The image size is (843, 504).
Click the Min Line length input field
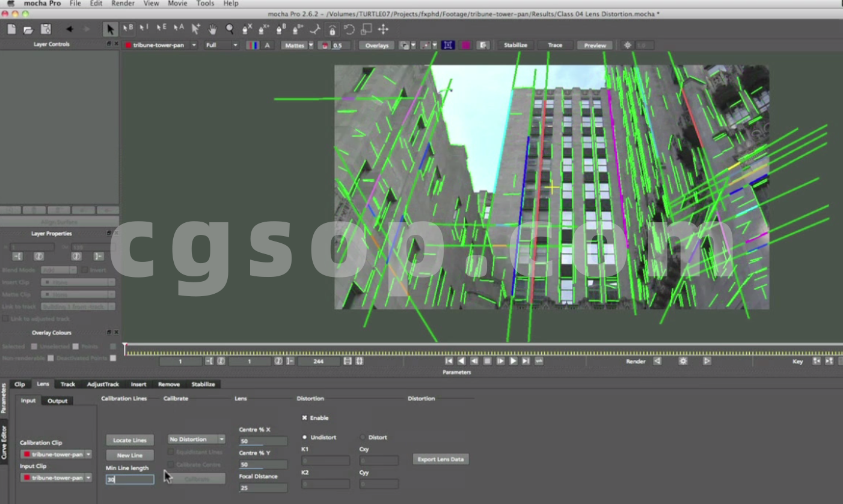(x=130, y=479)
